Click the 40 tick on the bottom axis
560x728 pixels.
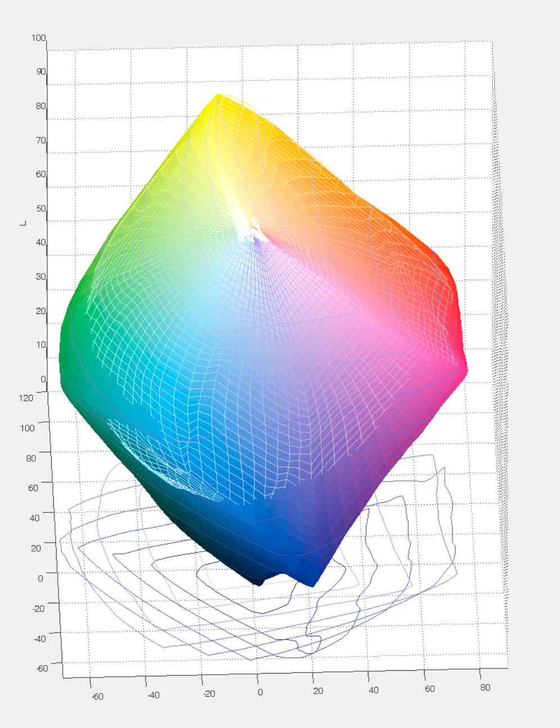tap(373, 690)
